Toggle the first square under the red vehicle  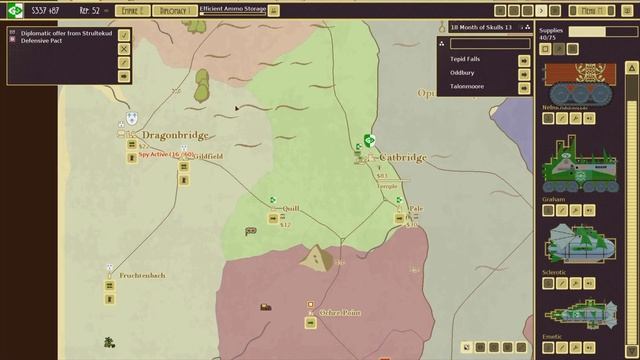548,118
